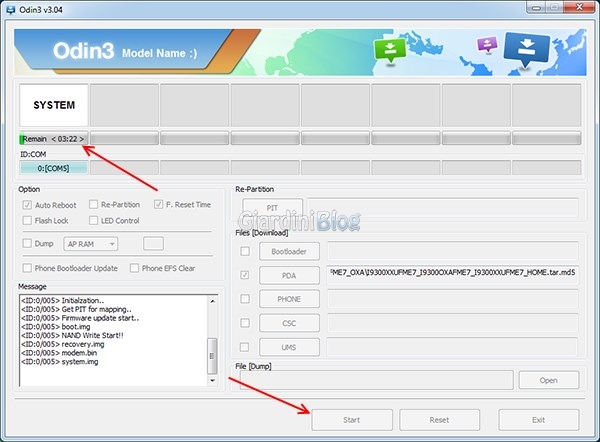Click the Start button
600x442 pixels.
352,420
